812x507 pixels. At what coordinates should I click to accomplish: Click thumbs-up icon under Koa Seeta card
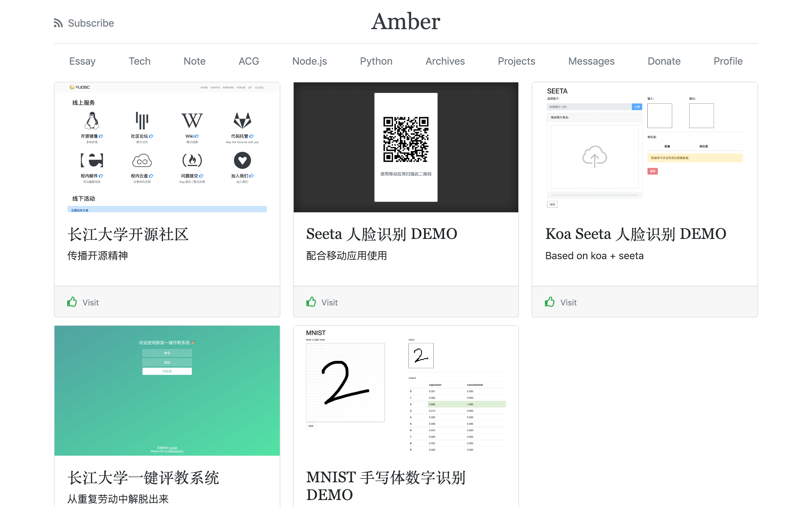pos(550,302)
